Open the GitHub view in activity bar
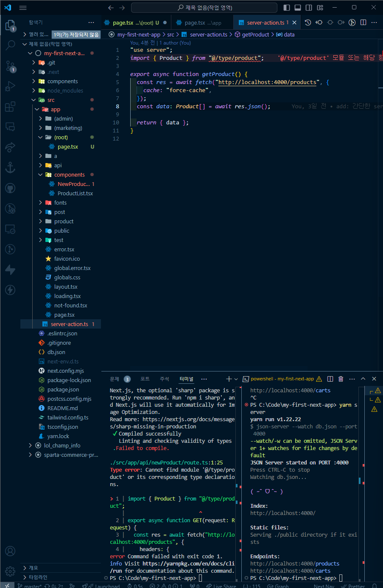Viewport: 383px width, 588px height. [x=10, y=188]
